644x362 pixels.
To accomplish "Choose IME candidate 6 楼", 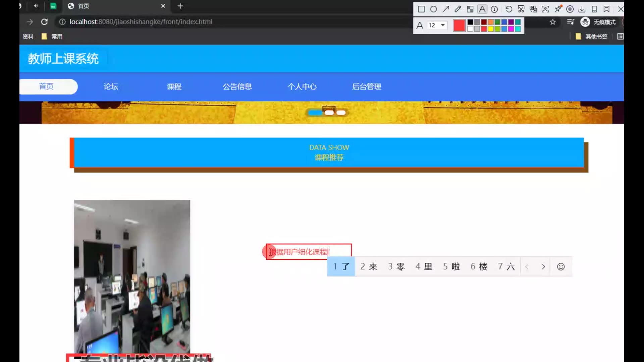I will tap(479, 266).
